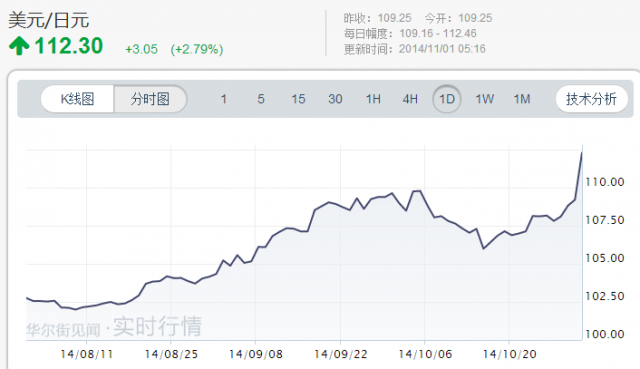Select the 1M monthly timeframe
Image resolution: width=640 pixels, height=369 pixels.
pos(522,99)
